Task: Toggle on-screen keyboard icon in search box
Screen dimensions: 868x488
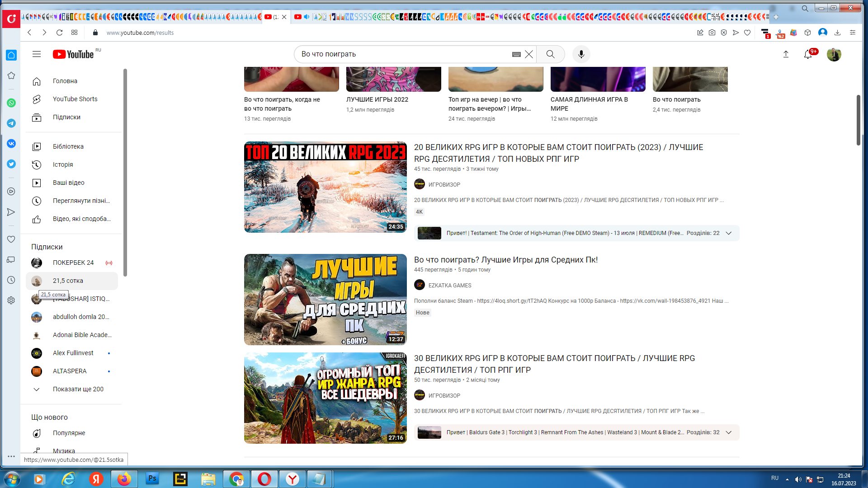Action: click(516, 54)
